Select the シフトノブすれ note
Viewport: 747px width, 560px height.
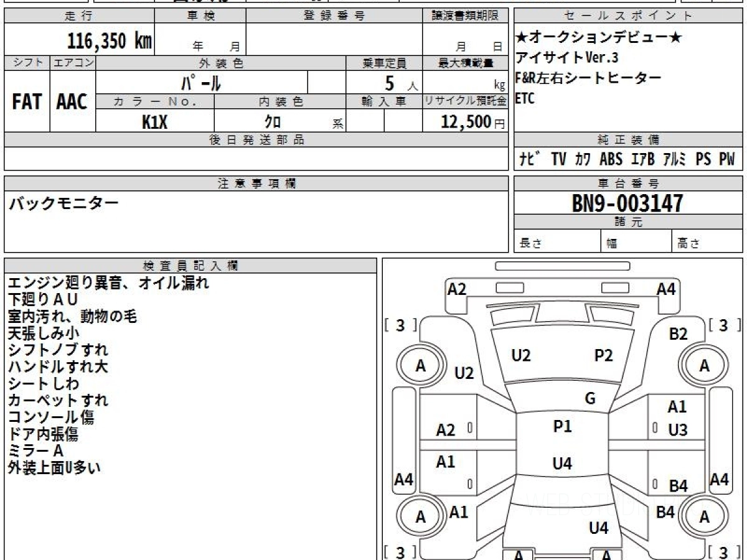(59, 350)
